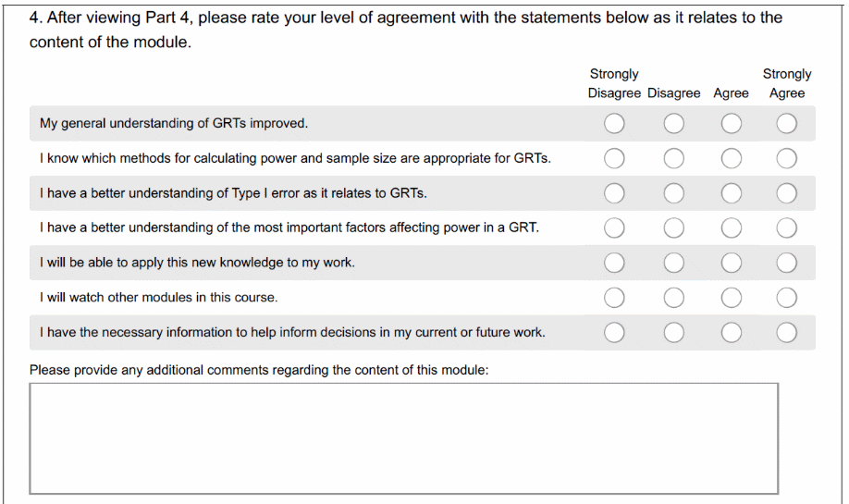Select Disagree for Type I error understanding
Viewport: 849px width, 504px height.
coord(673,193)
